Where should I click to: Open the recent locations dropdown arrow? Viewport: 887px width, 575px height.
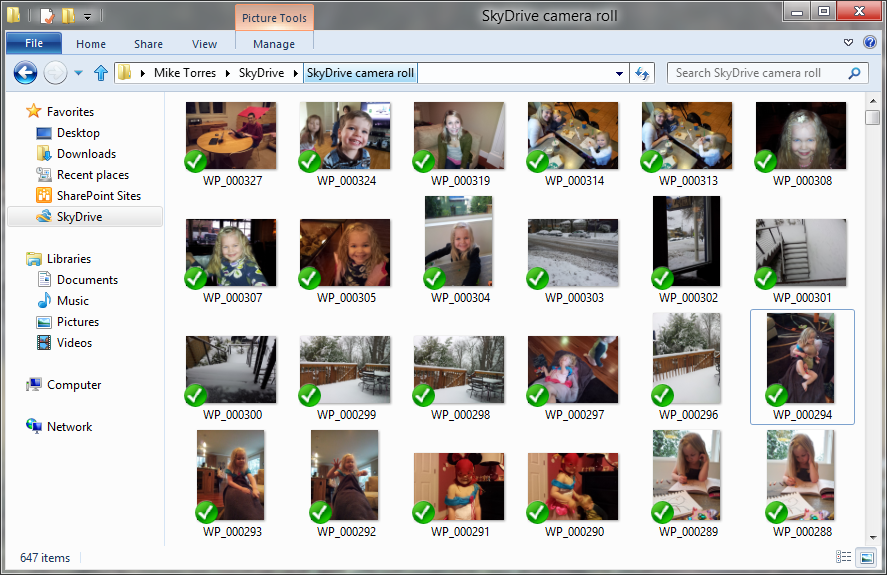pos(79,73)
